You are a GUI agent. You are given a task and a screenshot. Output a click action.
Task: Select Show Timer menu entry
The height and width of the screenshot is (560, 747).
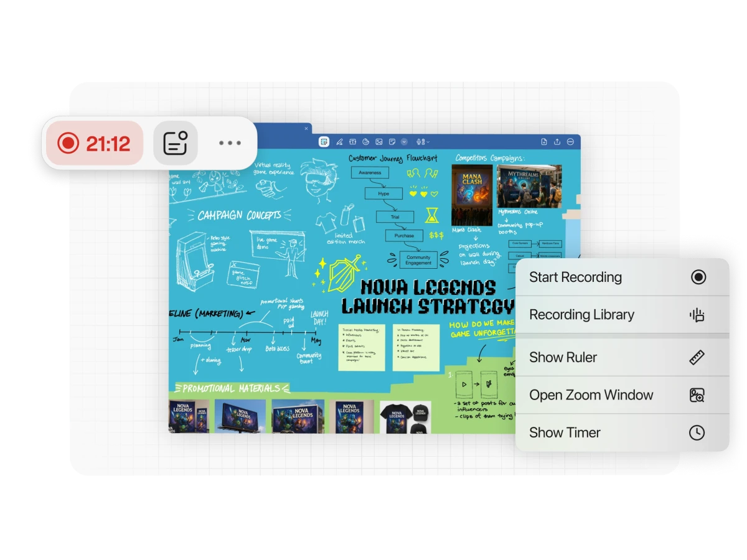622,432
